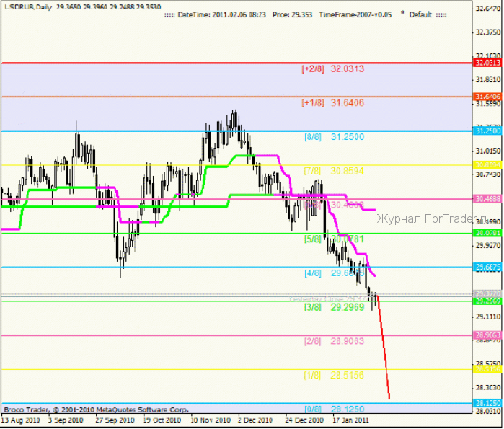The height and width of the screenshot is (429, 504).
Task: Click the green 30.0781 price axis tag
Action: (487, 233)
